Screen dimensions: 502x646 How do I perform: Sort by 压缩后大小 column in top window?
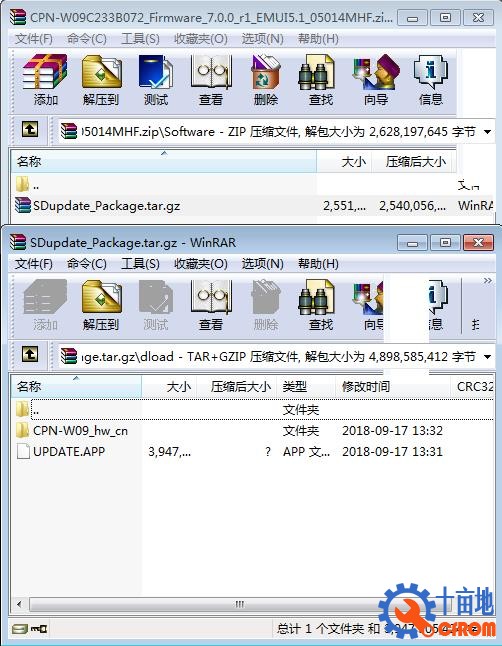(414, 162)
